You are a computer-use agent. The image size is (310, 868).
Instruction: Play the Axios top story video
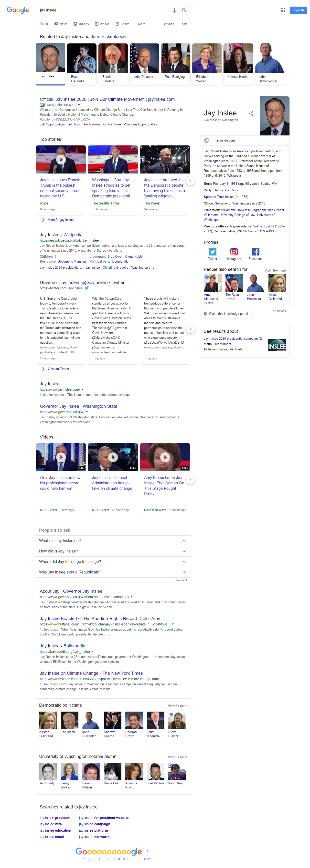61,159
